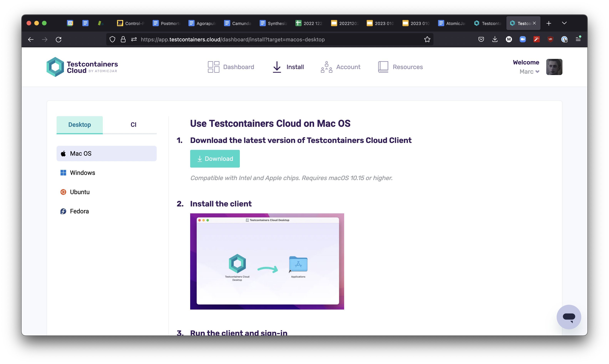Close the active Testcontainers tab
Screen dimensions: 609x364
pos(534,23)
